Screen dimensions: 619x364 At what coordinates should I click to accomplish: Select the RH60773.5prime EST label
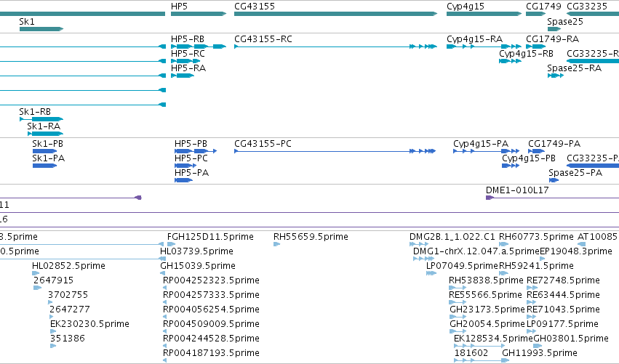[536, 237]
